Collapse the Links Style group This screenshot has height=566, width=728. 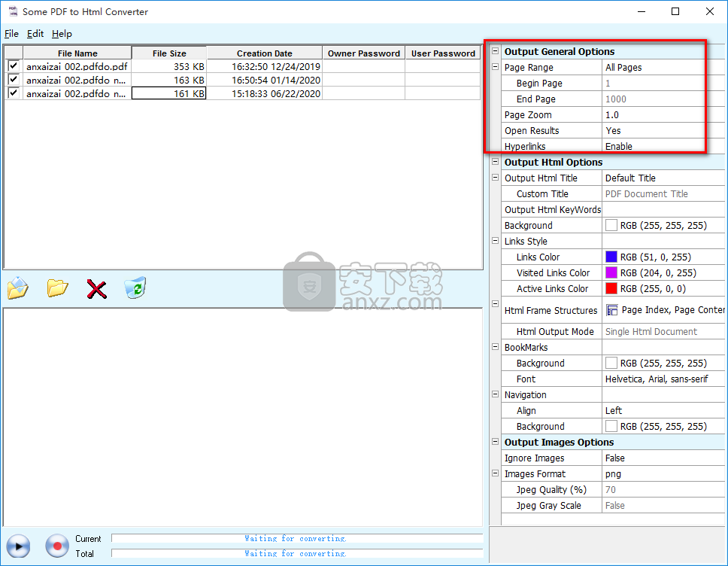(496, 241)
